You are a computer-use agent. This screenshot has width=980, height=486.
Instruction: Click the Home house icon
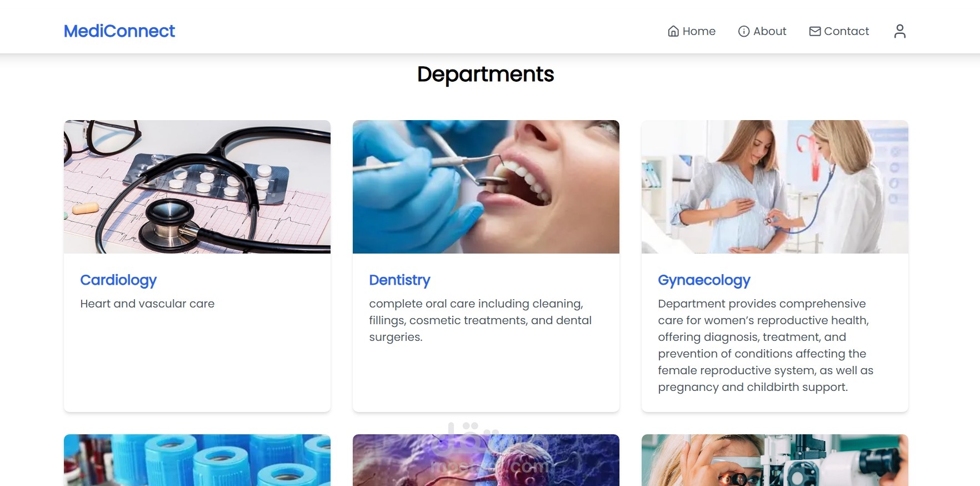(673, 31)
